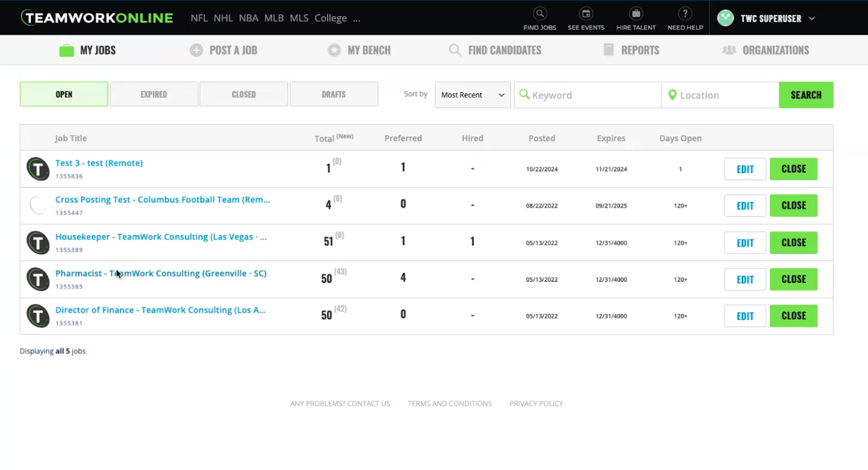This screenshot has width=868, height=470.
Task: Open Terms and Conditions footer link
Action: [x=450, y=404]
